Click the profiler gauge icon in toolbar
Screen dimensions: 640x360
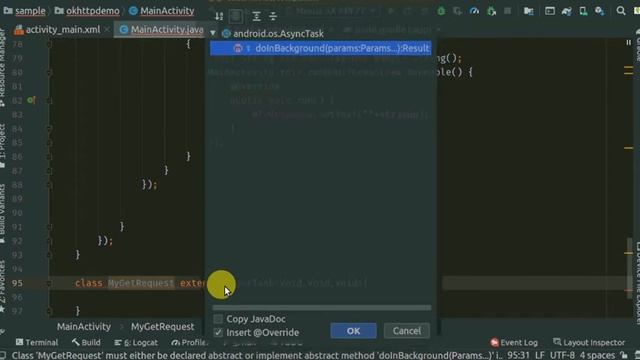pyautogui.click(x=474, y=11)
